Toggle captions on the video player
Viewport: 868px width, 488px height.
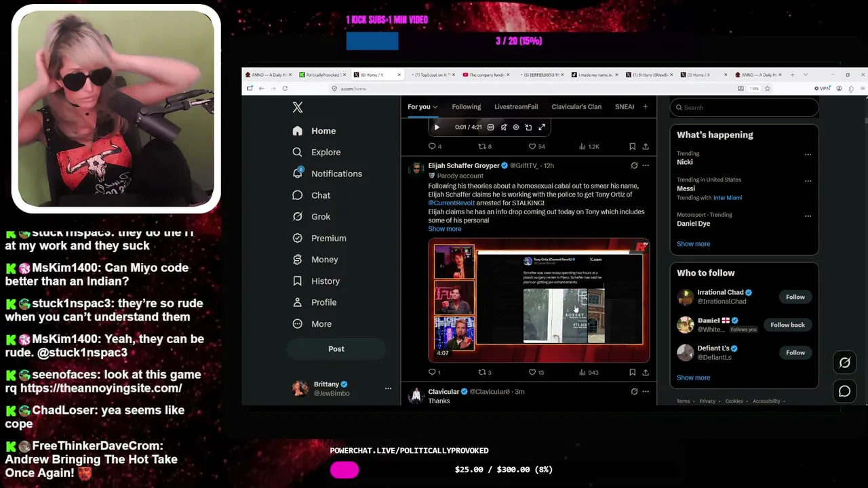[490, 127]
